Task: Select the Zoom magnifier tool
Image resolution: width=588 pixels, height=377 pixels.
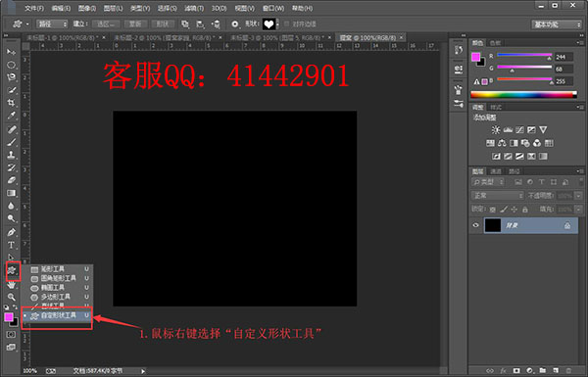Action: pos(11,297)
